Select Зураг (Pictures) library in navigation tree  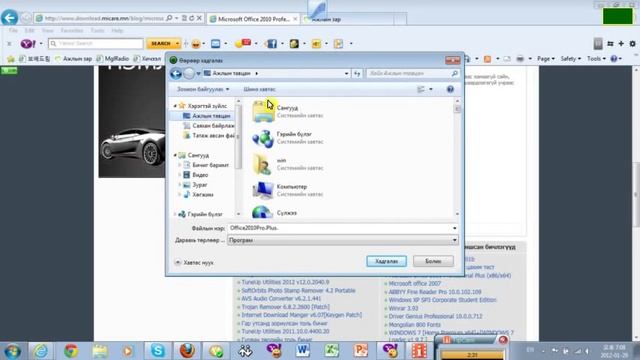tap(196, 185)
